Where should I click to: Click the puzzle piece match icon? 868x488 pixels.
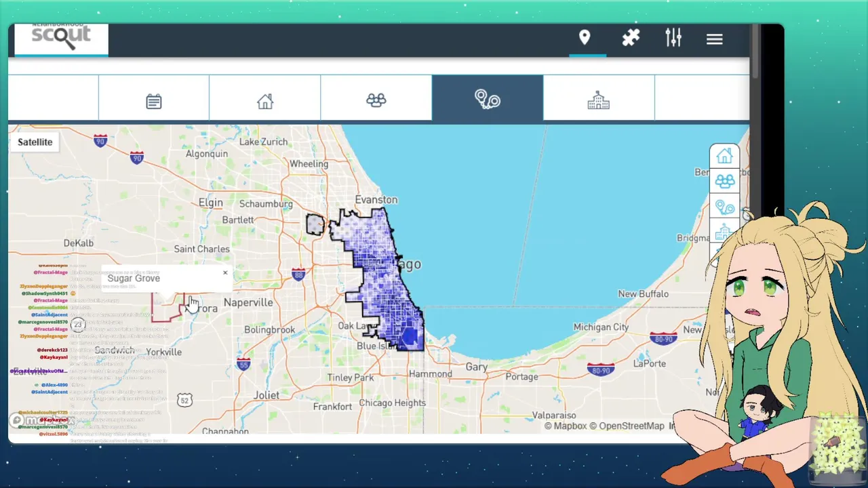[631, 38]
